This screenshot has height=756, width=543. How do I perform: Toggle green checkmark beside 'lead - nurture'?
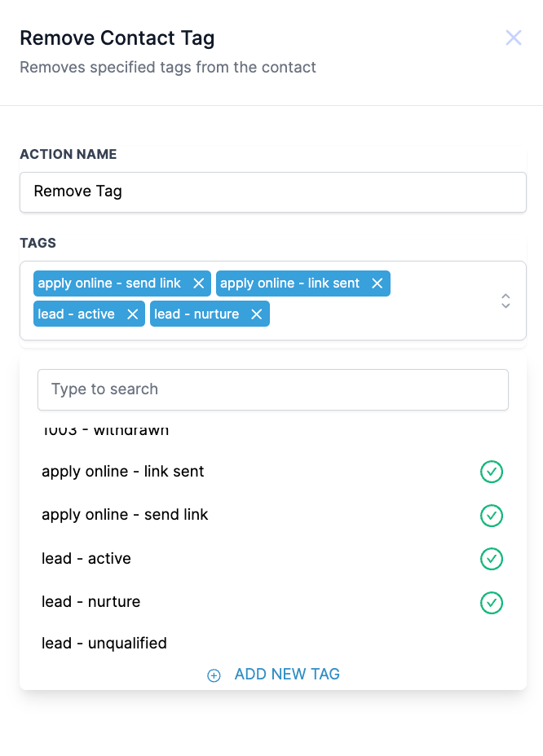[x=491, y=603]
